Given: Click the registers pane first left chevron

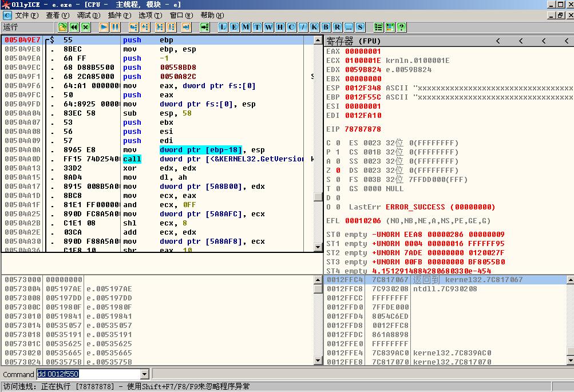Looking at the screenshot, I should (x=498, y=41).
